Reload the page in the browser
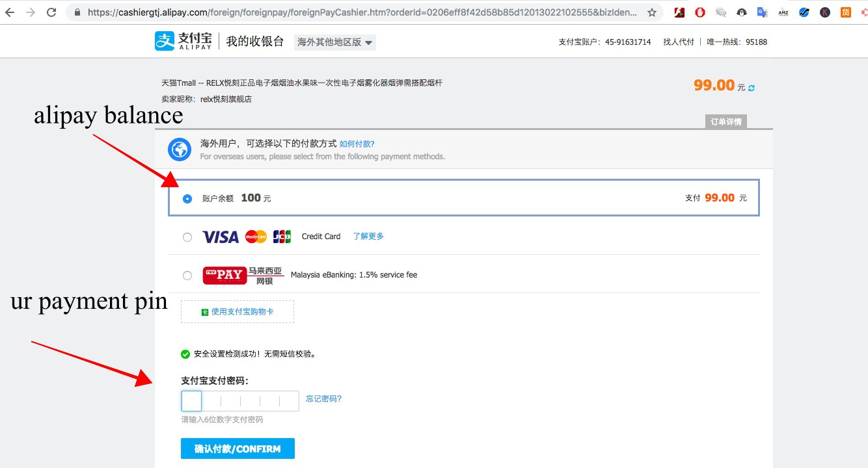 (51, 12)
